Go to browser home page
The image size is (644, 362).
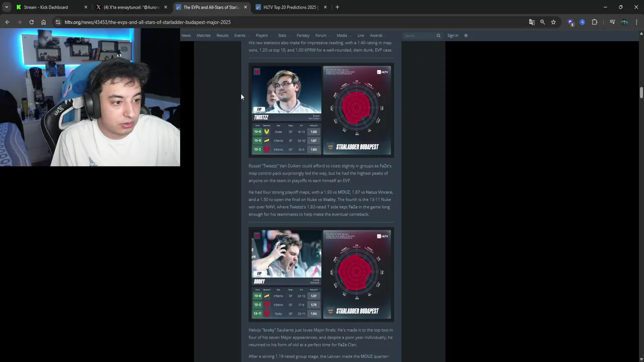43,22
